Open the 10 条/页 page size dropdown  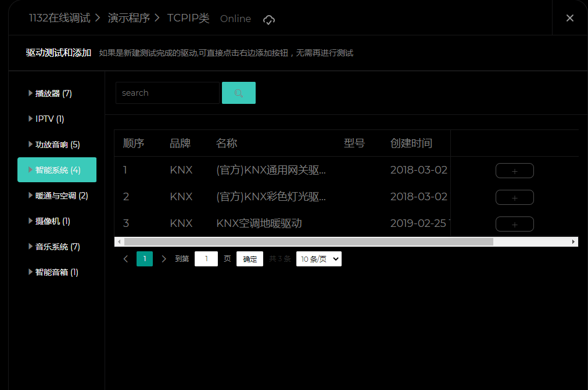(x=319, y=259)
